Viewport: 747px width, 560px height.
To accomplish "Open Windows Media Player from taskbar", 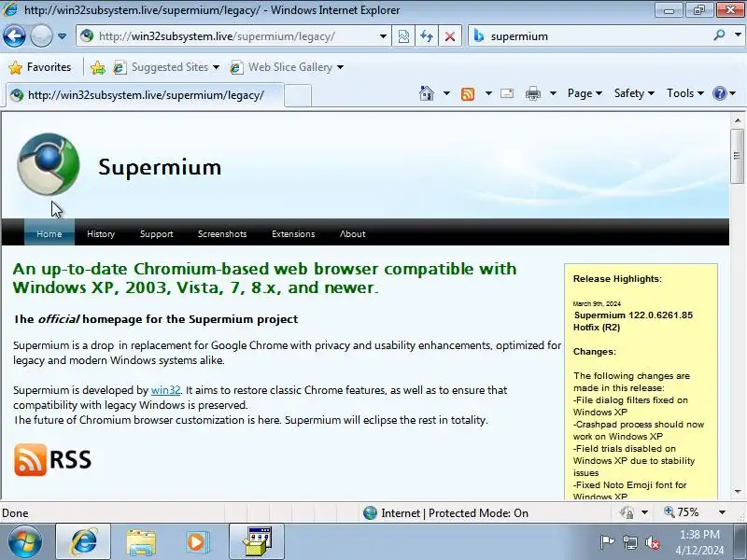I will pos(197,542).
